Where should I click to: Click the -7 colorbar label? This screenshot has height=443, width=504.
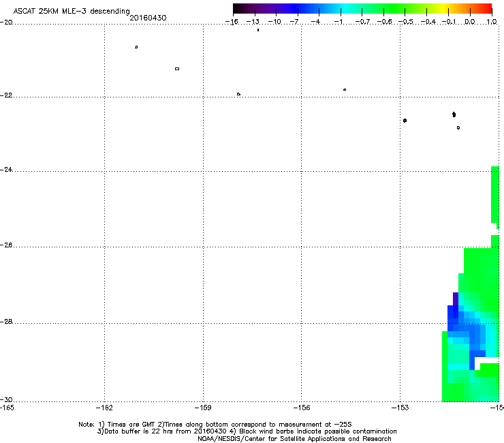294,22
